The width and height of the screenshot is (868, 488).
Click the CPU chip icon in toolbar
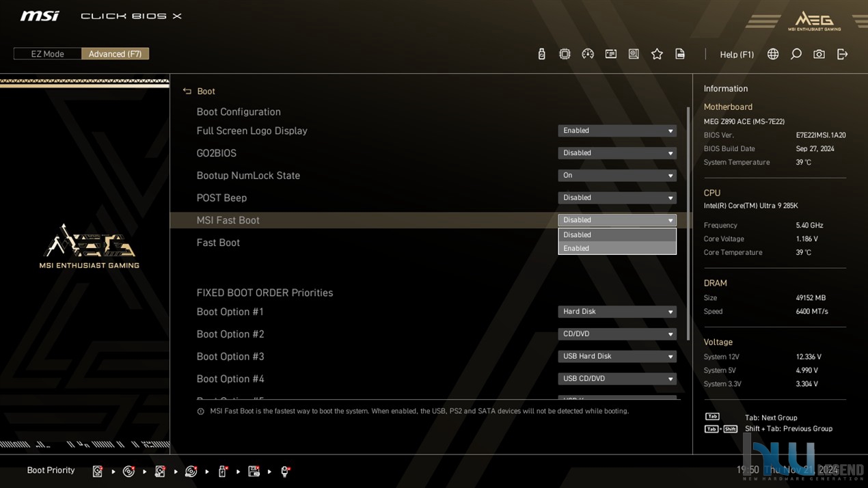(x=565, y=54)
